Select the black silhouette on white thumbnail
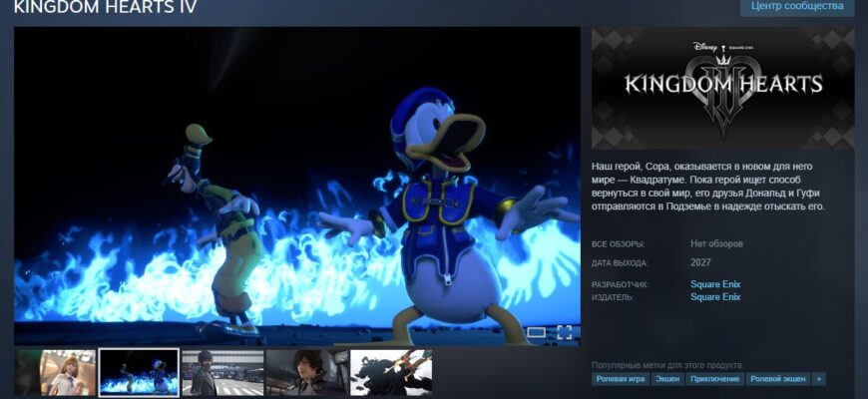Viewport: 868px width, 399px height. [x=391, y=372]
